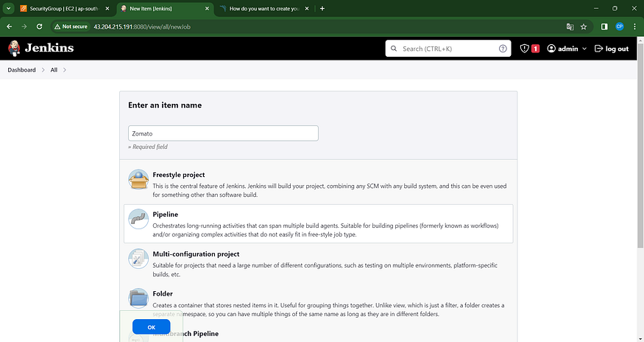Expand the admin user dropdown chevron
644x342 pixels.
pyautogui.click(x=584, y=49)
